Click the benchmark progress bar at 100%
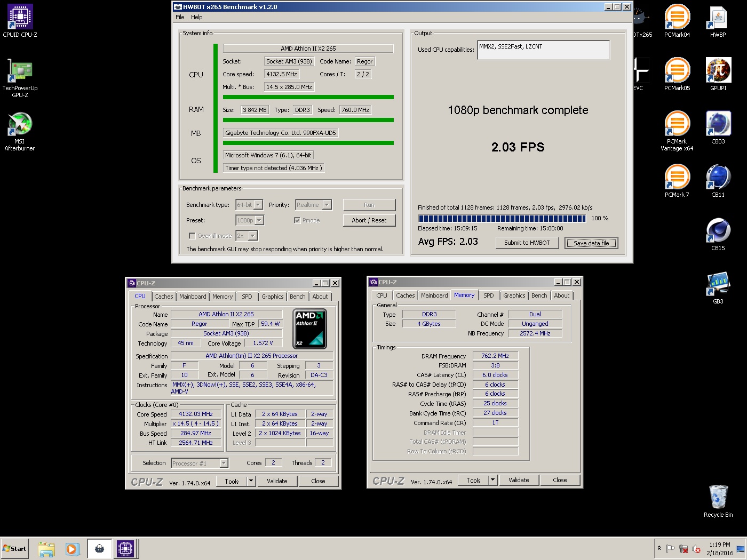Screen dimensions: 747x560 coord(502,219)
